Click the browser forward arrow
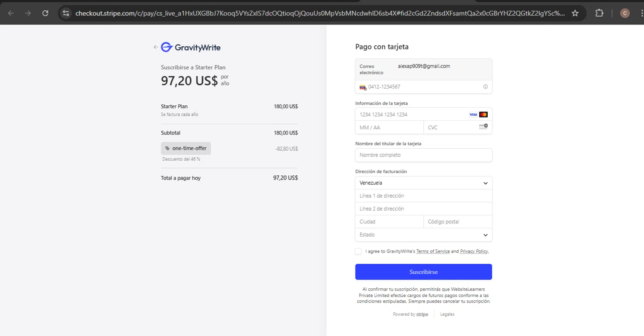 [28, 13]
